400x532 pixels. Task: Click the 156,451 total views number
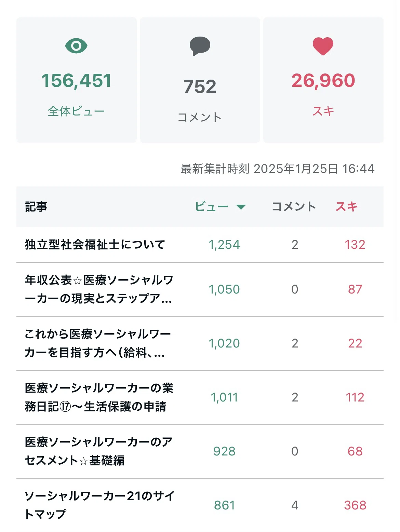[x=76, y=81]
